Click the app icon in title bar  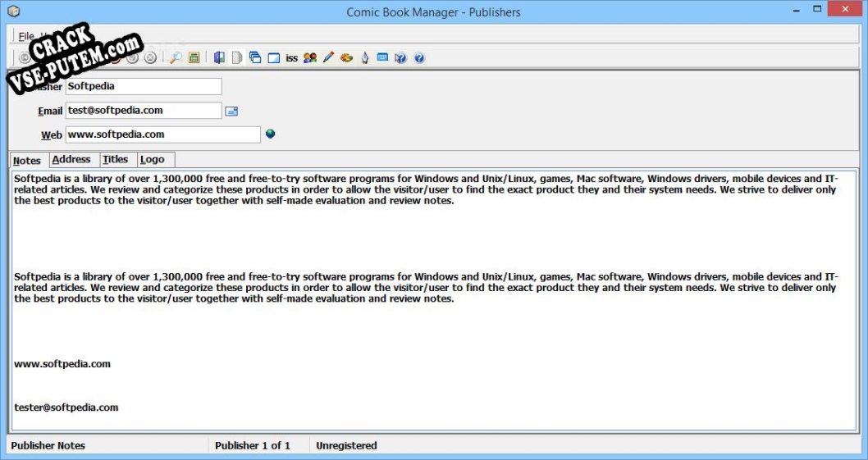pyautogui.click(x=14, y=11)
